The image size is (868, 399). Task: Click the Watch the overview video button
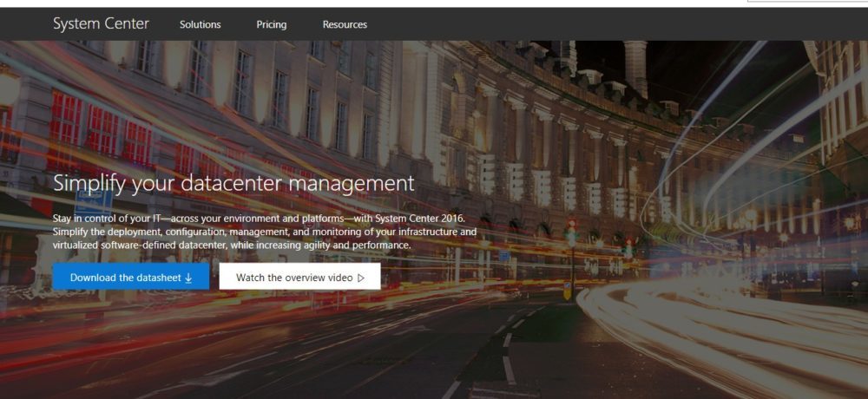click(x=299, y=278)
